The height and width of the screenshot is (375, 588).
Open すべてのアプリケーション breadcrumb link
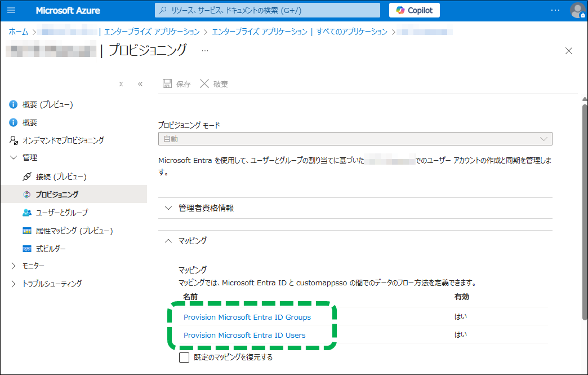(x=352, y=32)
